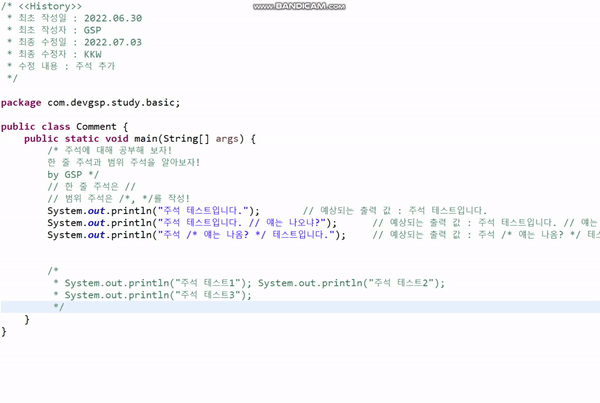
Task: Click the text 주석 추가 in the header
Action: click(x=95, y=66)
